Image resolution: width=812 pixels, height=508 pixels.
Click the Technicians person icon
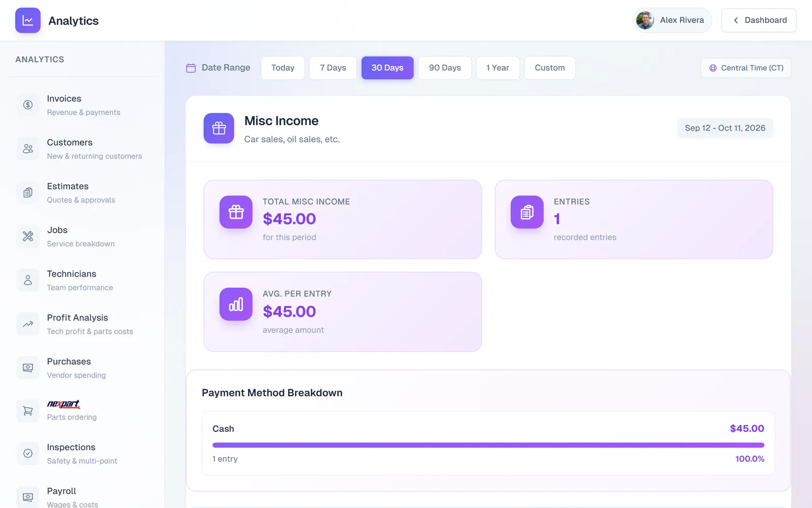coord(28,280)
